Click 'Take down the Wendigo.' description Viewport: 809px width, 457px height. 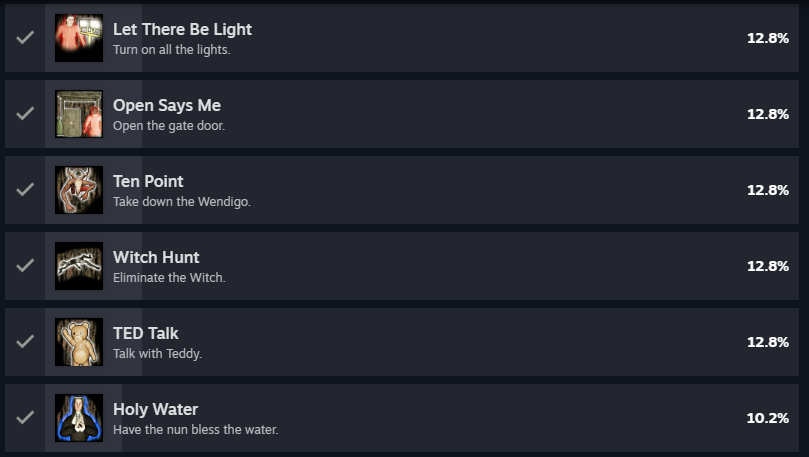[181, 202]
